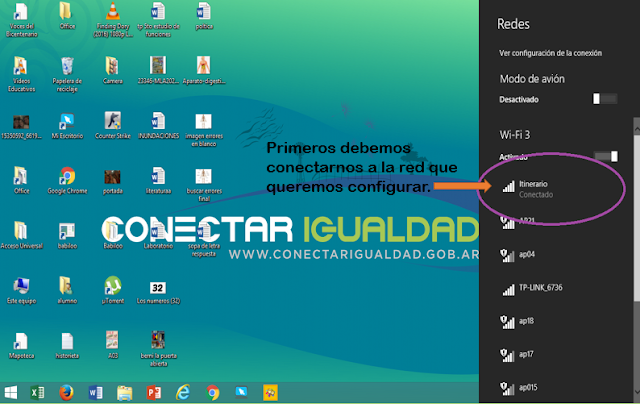Open Los numeros (32) file

point(158,293)
